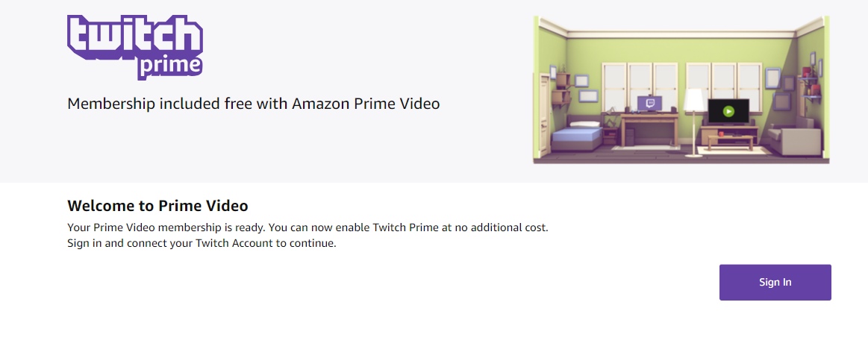The height and width of the screenshot is (352, 868).
Task: Select the black TV screen
Action: tap(728, 111)
